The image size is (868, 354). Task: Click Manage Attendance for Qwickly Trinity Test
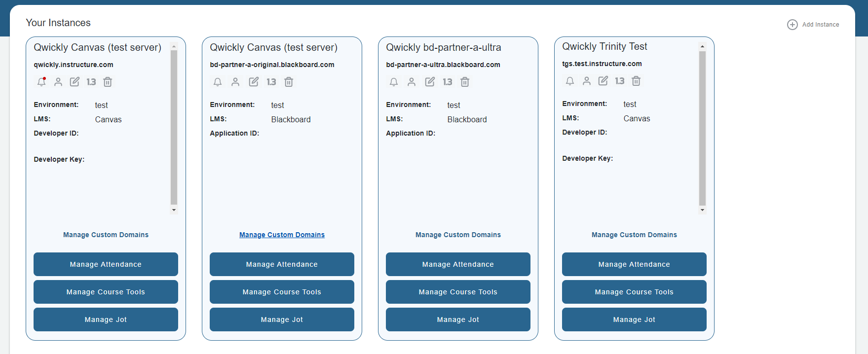pyautogui.click(x=634, y=264)
